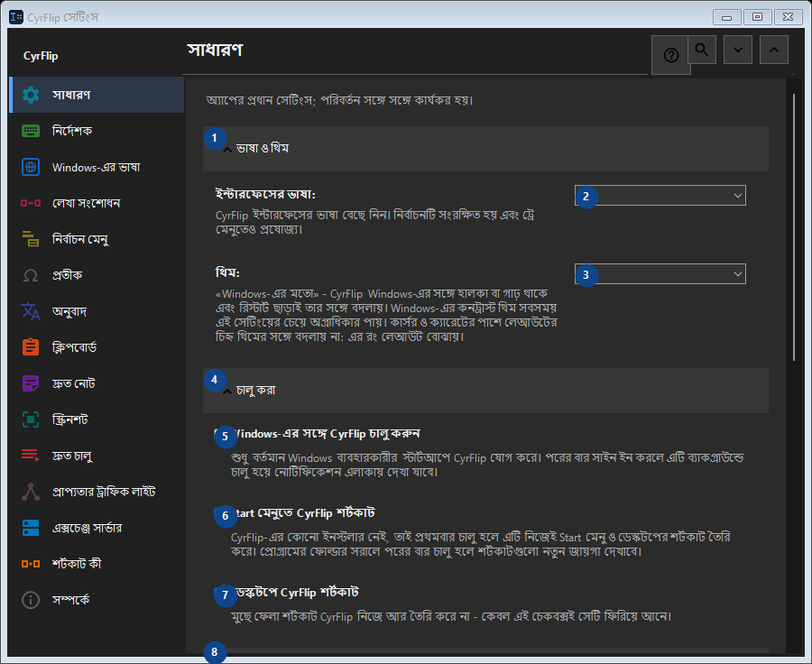Viewport: 812px width, 664px height.
Task: Switch to the অনুবাদ translation page
Action: coord(97,311)
